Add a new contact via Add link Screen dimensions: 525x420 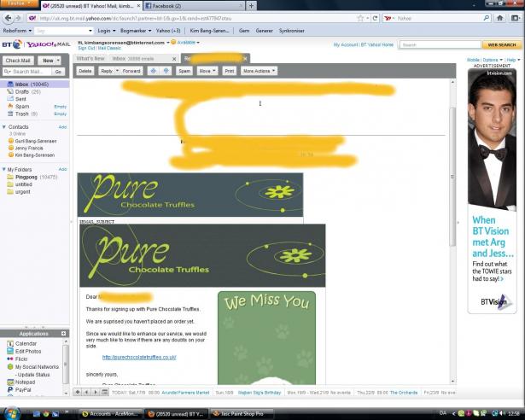tap(62, 127)
